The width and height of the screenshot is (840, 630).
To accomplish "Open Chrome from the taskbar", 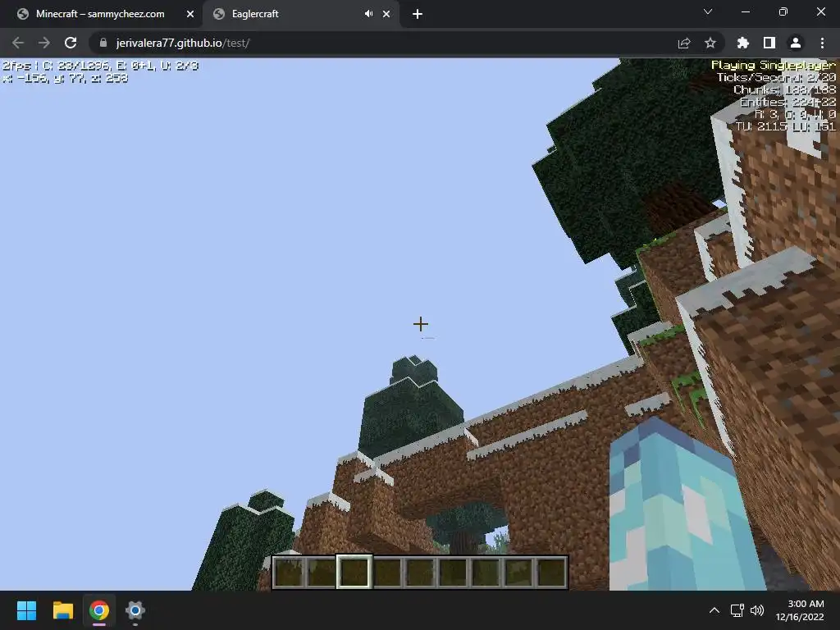I will click(x=99, y=610).
